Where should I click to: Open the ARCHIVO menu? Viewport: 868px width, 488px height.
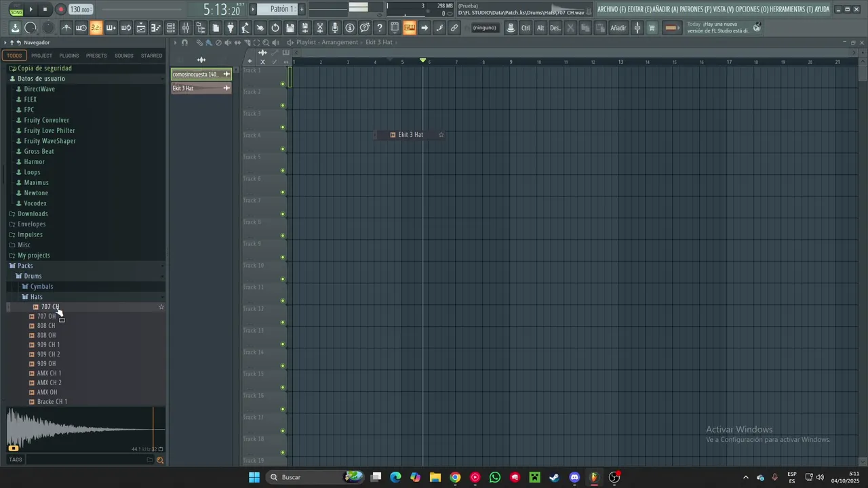click(x=612, y=9)
